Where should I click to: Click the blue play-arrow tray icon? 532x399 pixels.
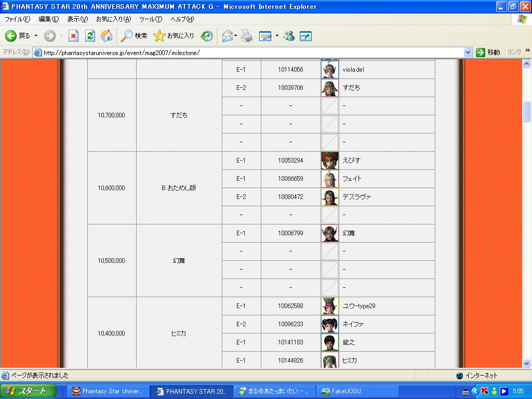(504, 391)
